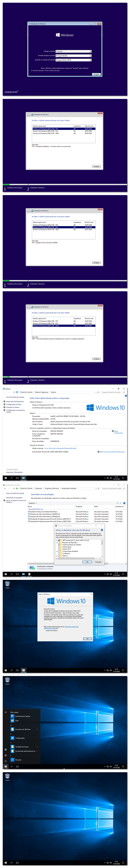The image size is (130, 868).
Task: Click OK in Recursos do Windows dialog
Action: 87,562
